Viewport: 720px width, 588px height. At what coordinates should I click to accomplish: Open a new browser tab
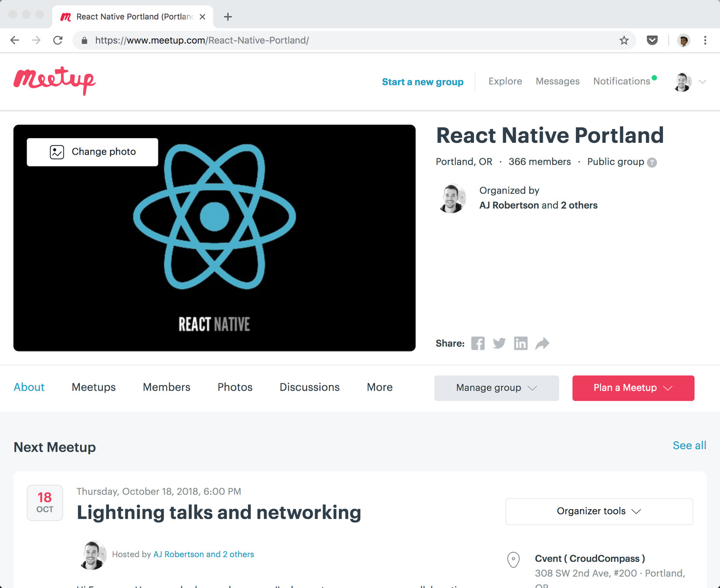tap(227, 17)
